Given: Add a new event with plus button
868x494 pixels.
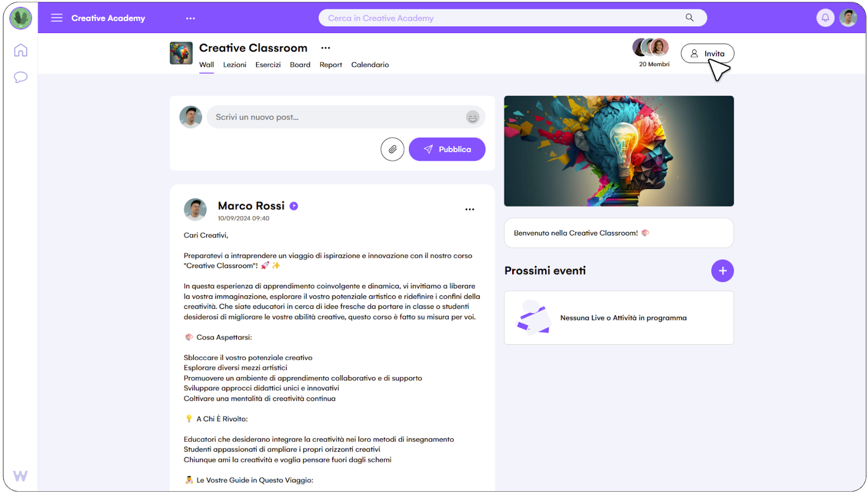Looking at the screenshot, I should coord(722,271).
